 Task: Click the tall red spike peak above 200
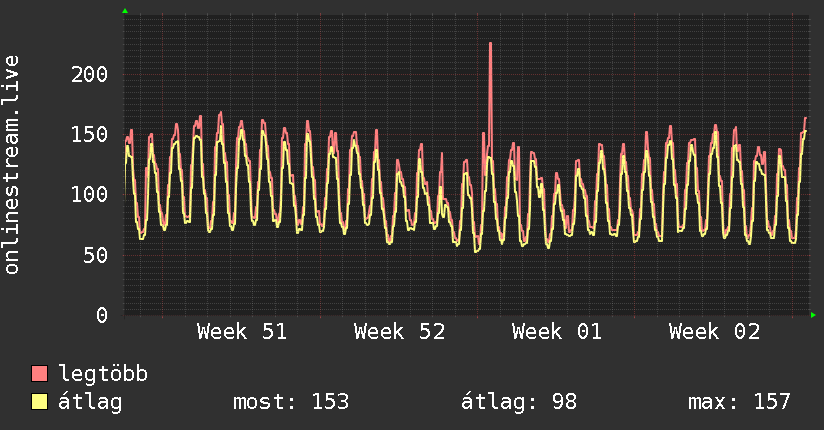pos(490,44)
